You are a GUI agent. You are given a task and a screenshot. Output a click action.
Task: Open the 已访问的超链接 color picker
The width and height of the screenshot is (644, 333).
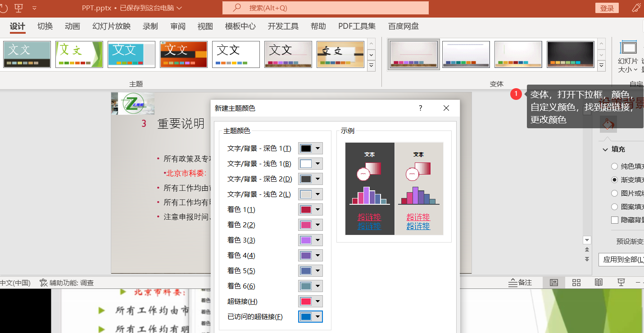pyautogui.click(x=310, y=317)
